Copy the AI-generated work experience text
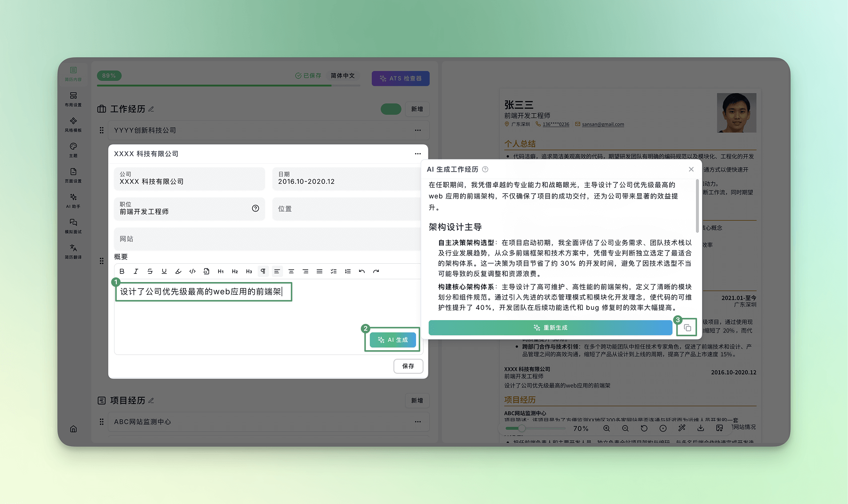The image size is (848, 504). (687, 328)
